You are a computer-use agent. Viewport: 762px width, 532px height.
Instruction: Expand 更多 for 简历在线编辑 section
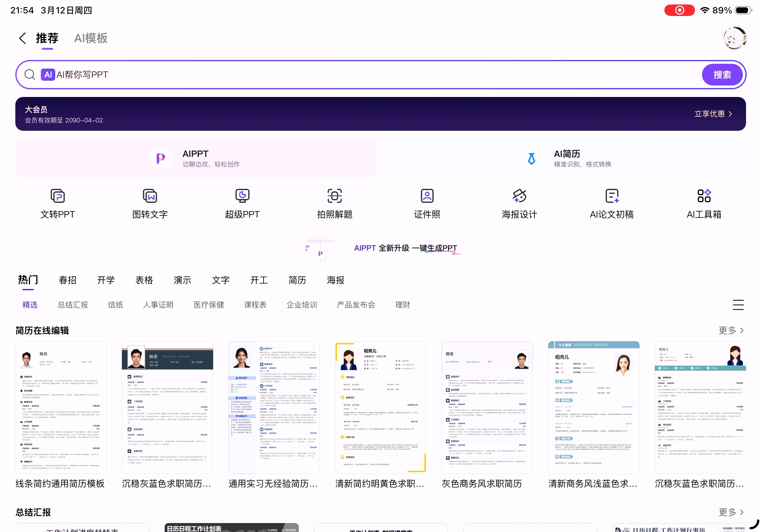pyautogui.click(x=731, y=330)
